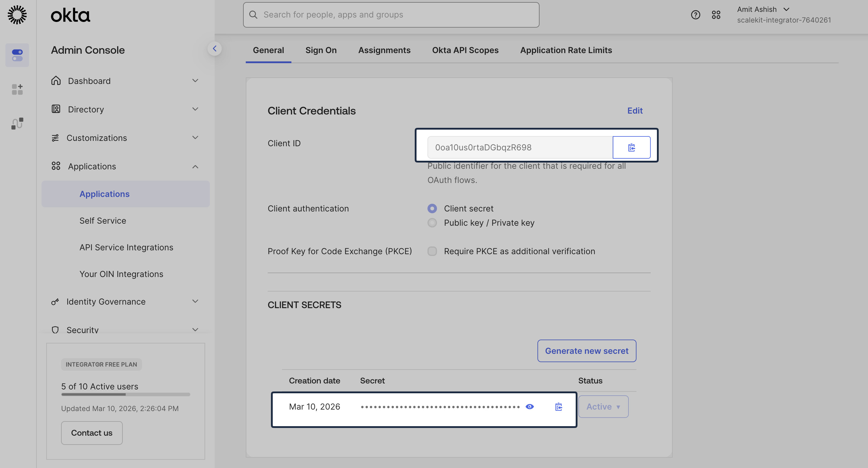This screenshot has height=468, width=868.
Task: Select the Add Apps sidebar icon
Action: click(17, 89)
